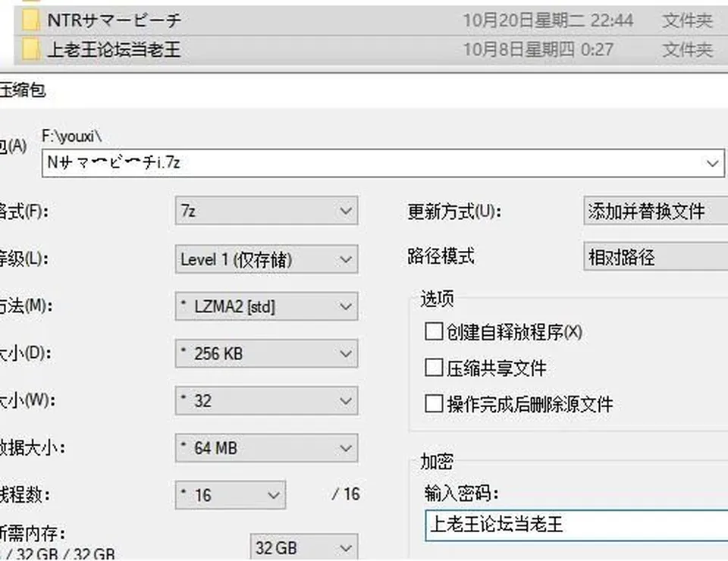Enable 创建自释放程序(X) checkbox
Viewport: 728px width, 561px height.
[x=434, y=332]
